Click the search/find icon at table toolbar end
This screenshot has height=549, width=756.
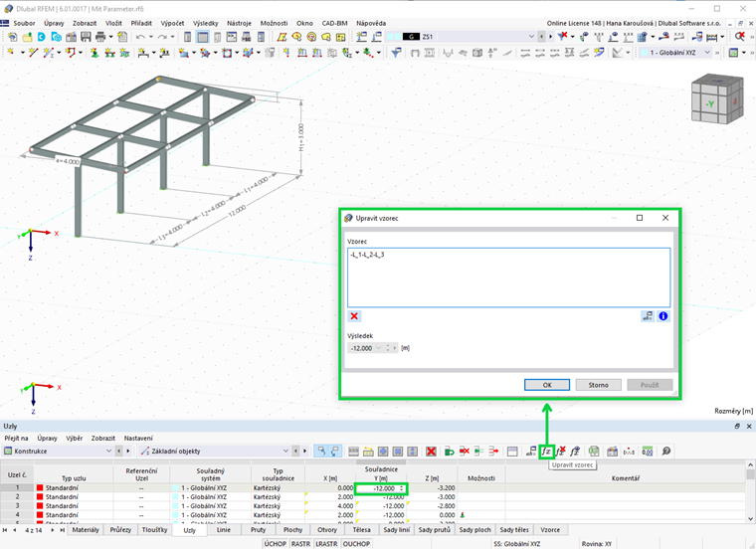665,452
